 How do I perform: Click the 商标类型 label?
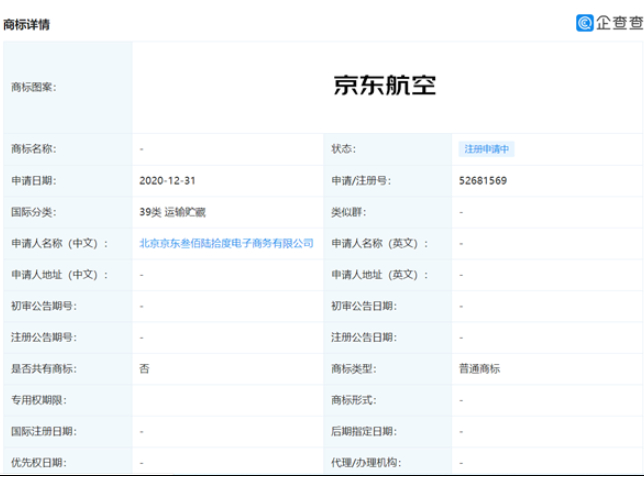(354, 369)
